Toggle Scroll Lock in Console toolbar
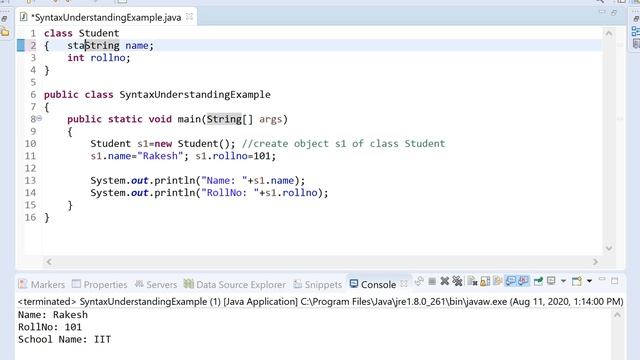This screenshot has width=640, height=360. [x=485, y=281]
